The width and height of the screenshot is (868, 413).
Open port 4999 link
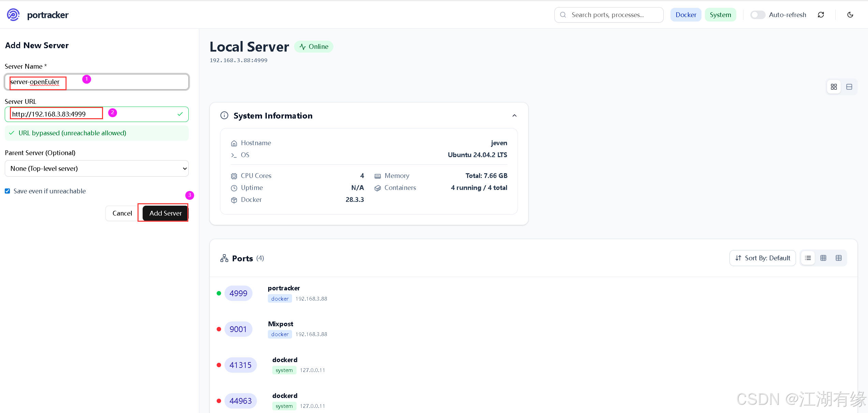238,293
